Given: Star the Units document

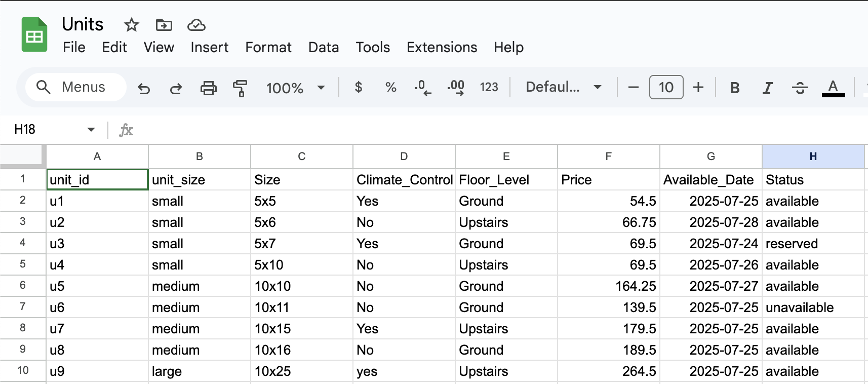Looking at the screenshot, I should click(132, 24).
